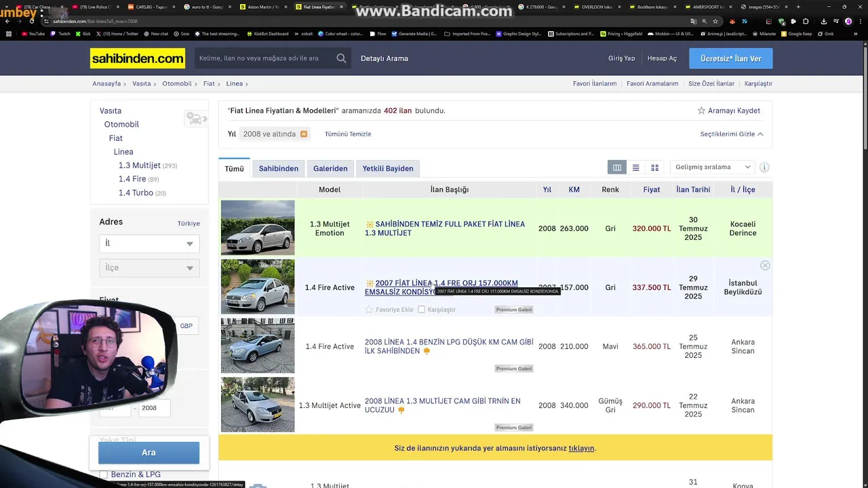Image resolution: width=868 pixels, height=488 pixels.
Task: Select the GBP currency option
Action: [186, 326]
